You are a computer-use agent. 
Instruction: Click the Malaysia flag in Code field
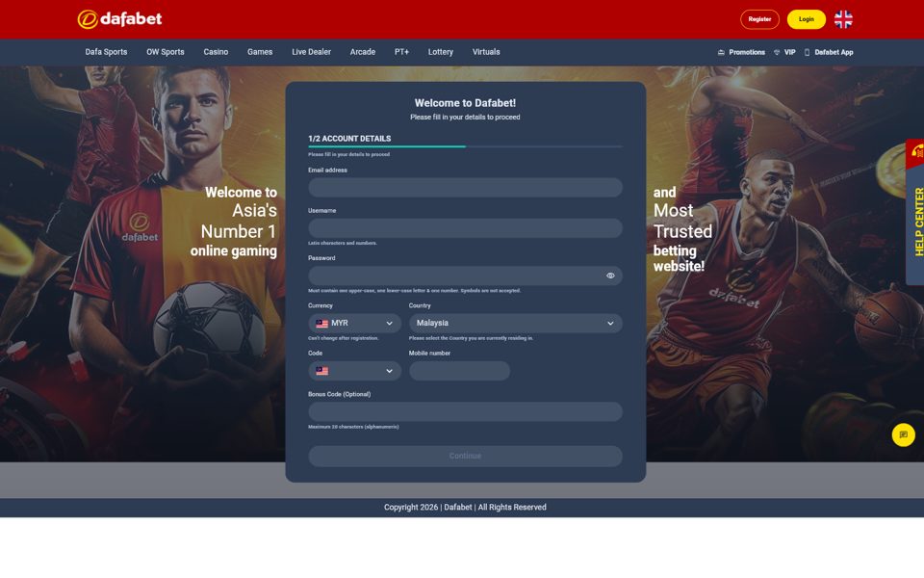(321, 371)
